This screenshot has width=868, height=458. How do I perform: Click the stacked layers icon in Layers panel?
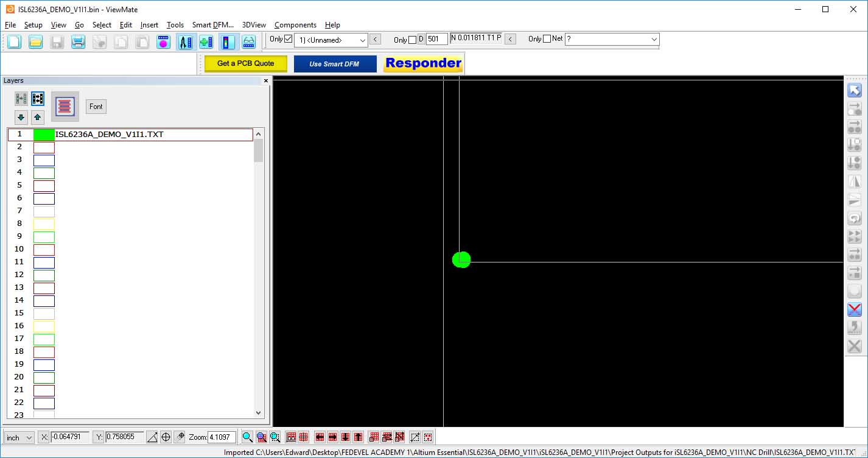click(x=65, y=107)
